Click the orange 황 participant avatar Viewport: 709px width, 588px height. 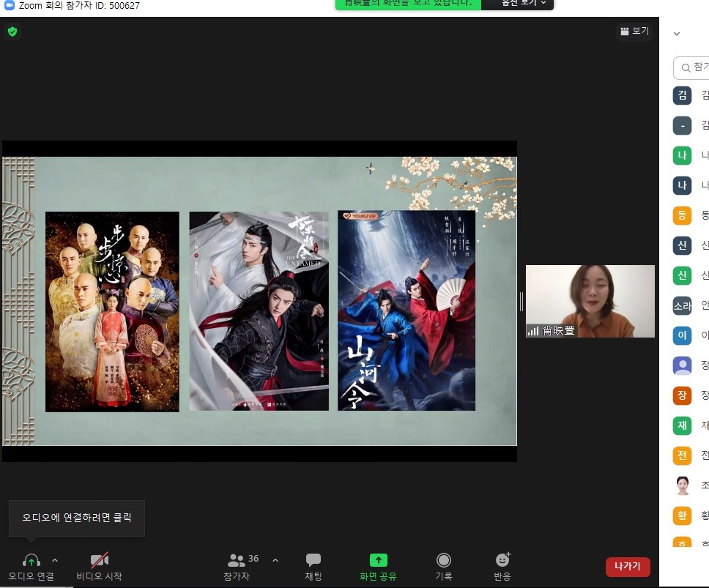tap(682, 516)
